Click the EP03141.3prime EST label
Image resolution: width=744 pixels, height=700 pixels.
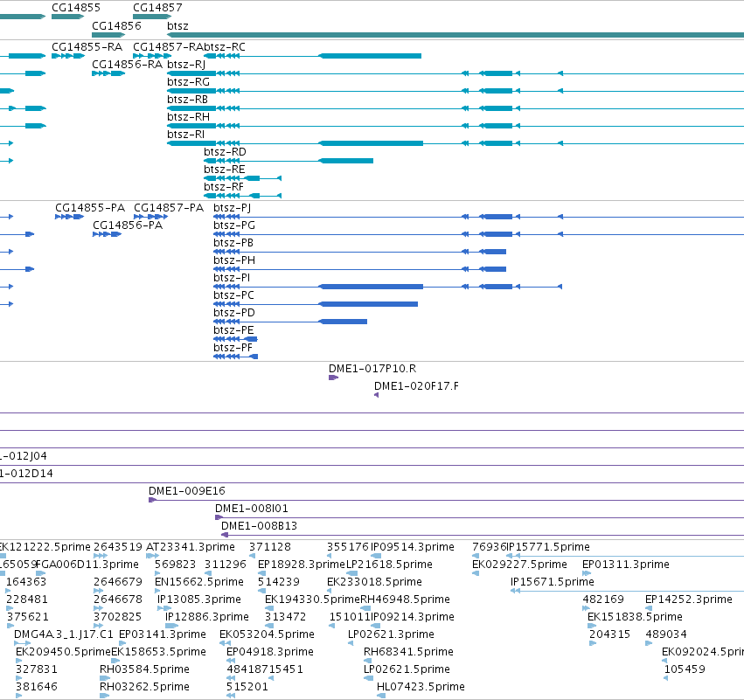(x=163, y=634)
